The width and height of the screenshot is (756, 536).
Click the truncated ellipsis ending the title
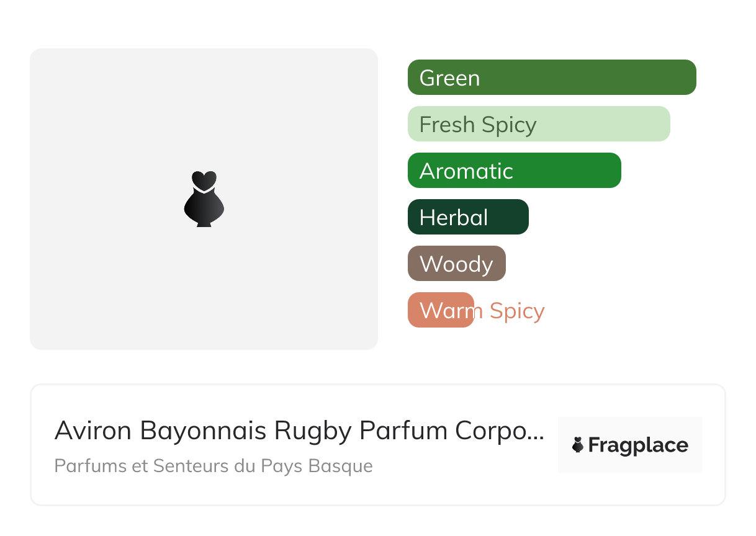click(538, 433)
